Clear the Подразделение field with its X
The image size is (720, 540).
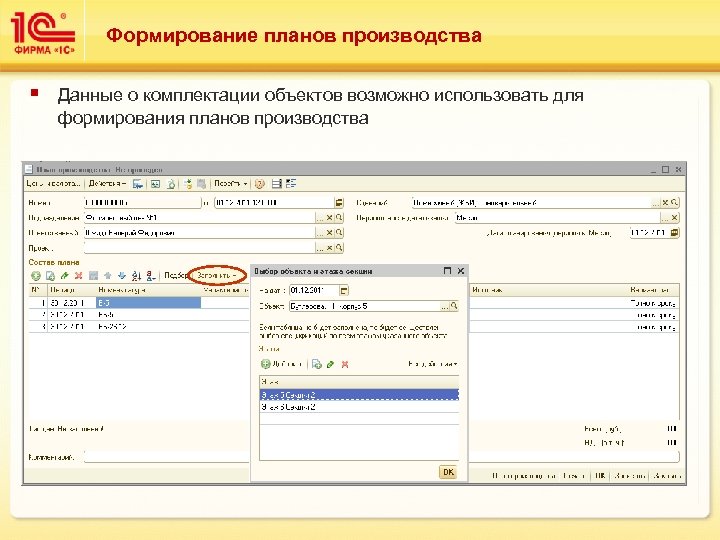[329, 218]
